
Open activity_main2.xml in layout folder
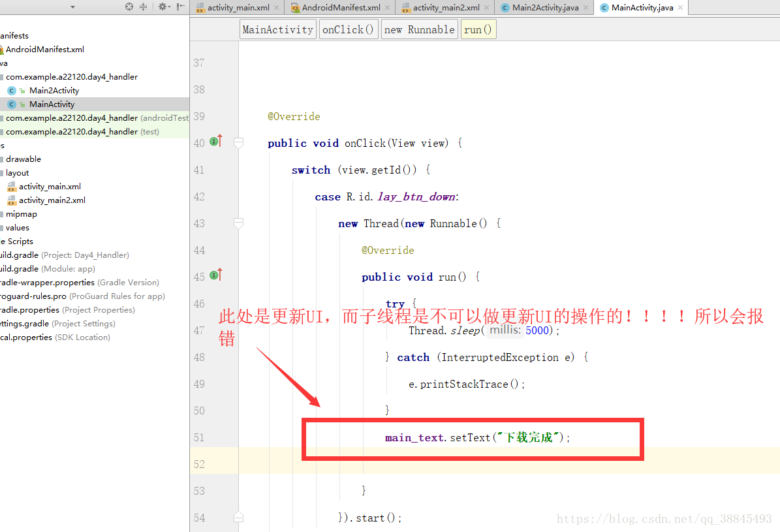tap(52, 200)
